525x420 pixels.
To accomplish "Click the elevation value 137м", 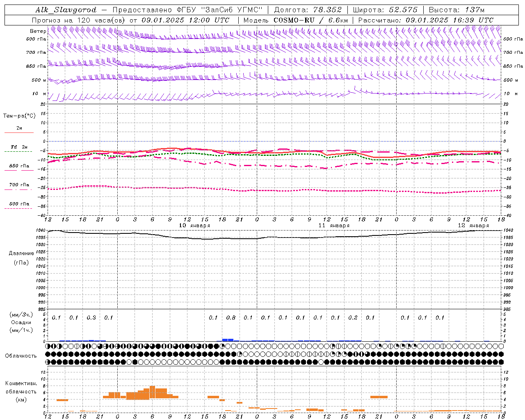I will [x=475, y=10].
